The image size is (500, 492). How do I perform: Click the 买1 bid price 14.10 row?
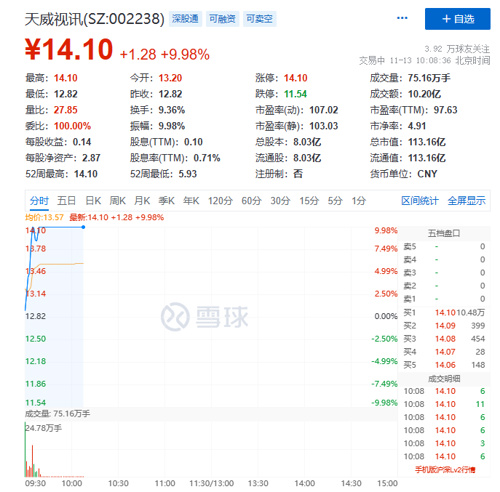pos(444,313)
